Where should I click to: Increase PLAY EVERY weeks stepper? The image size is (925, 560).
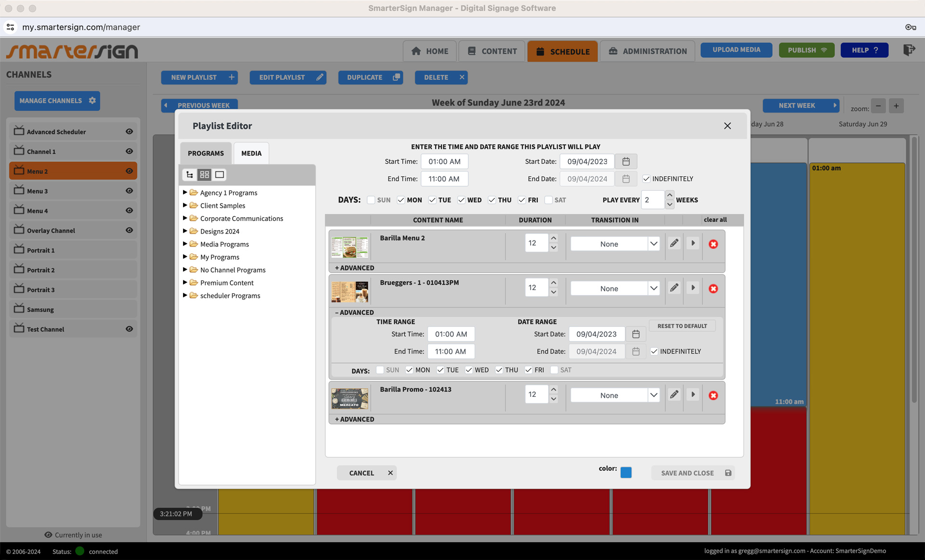click(670, 195)
